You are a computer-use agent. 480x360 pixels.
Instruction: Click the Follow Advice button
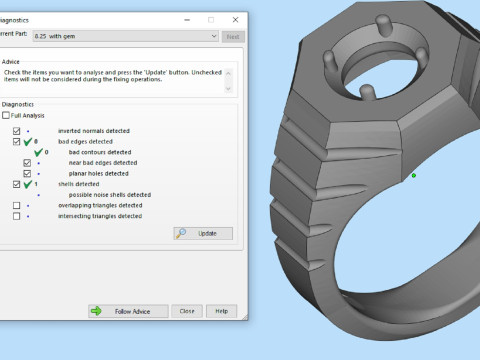pyautogui.click(x=128, y=311)
